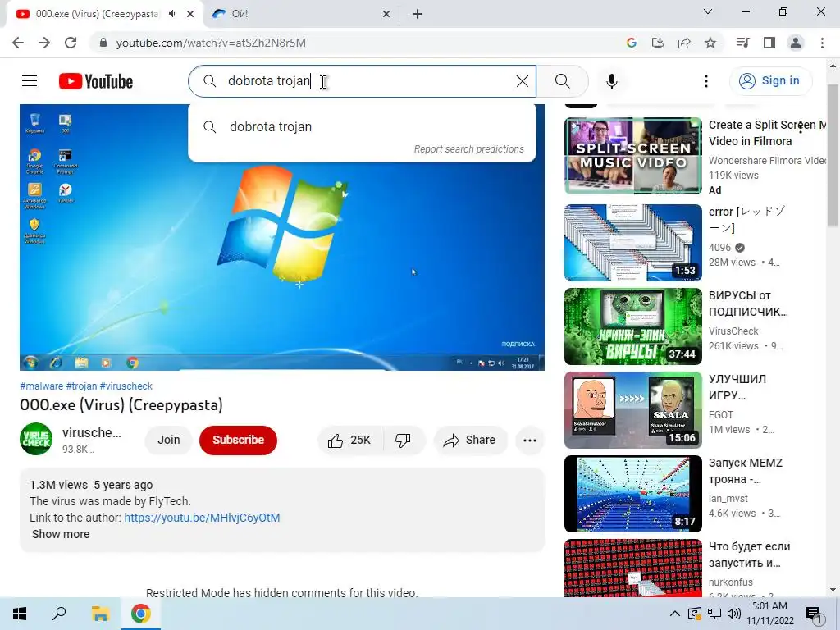The height and width of the screenshot is (630, 840).
Task: Open the ВИРУСЫ от ПОДПИСЧИК video thumbnail
Action: pyautogui.click(x=632, y=326)
